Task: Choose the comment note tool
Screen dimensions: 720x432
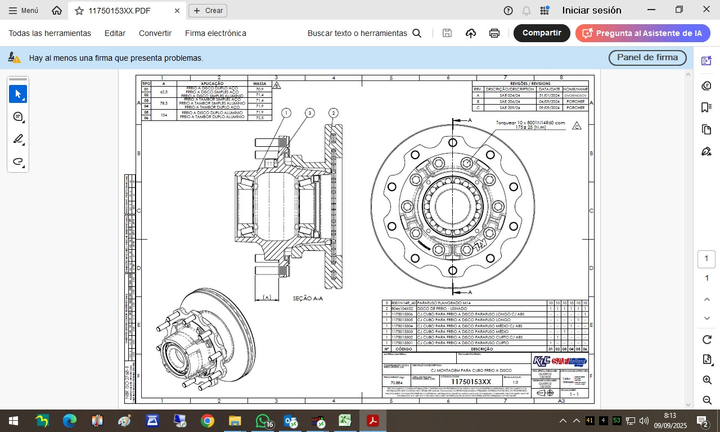Action: [x=18, y=117]
